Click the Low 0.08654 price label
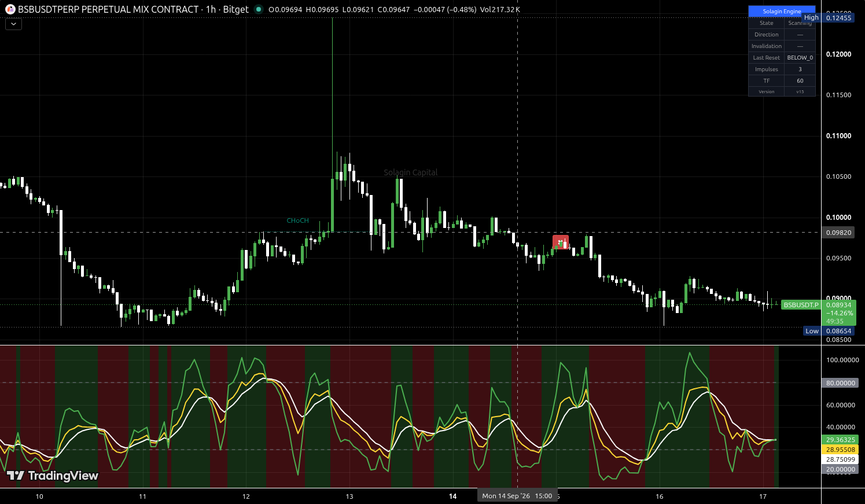Image resolution: width=865 pixels, height=504 pixels. [x=829, y=331]
